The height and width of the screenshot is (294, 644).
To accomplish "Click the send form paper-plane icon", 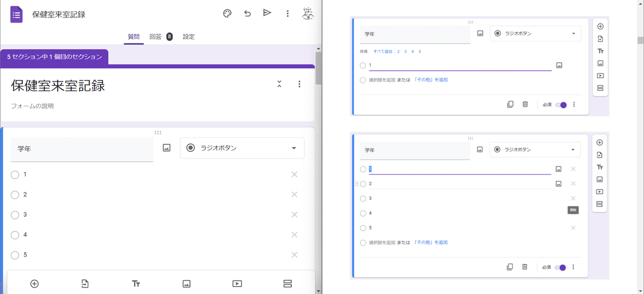I will 267,13.
